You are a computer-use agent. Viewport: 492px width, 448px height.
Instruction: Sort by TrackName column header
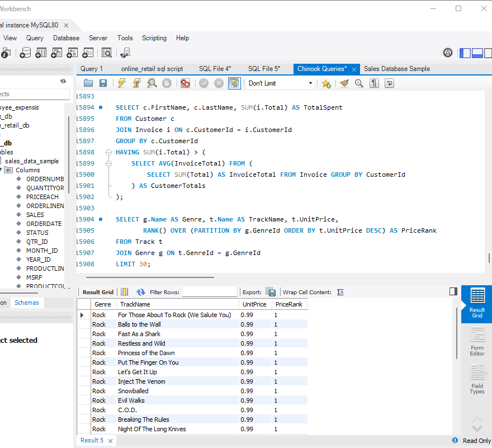tap(177, 304)
